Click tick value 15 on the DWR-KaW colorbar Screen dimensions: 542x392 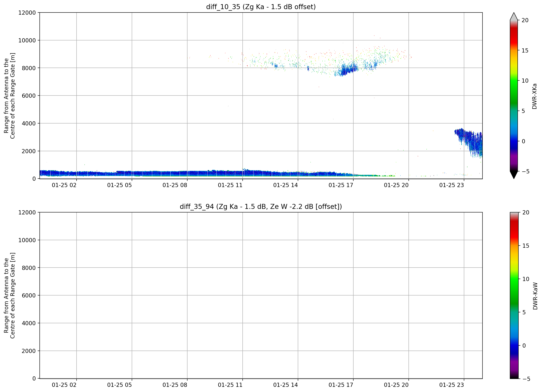click(526, 246)
